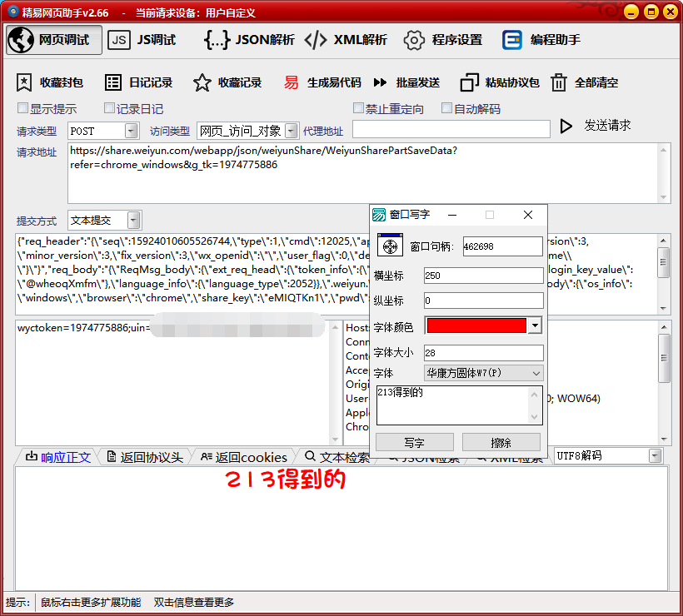Click the 发送请求 play icon
This screenshot has width=683, height=616.
tap(566, 127)
